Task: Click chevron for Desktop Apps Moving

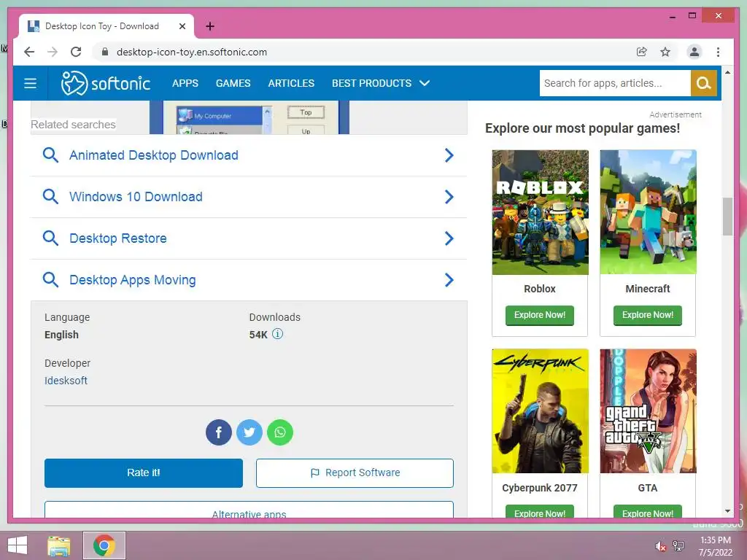Action: [x=449, y=280]
